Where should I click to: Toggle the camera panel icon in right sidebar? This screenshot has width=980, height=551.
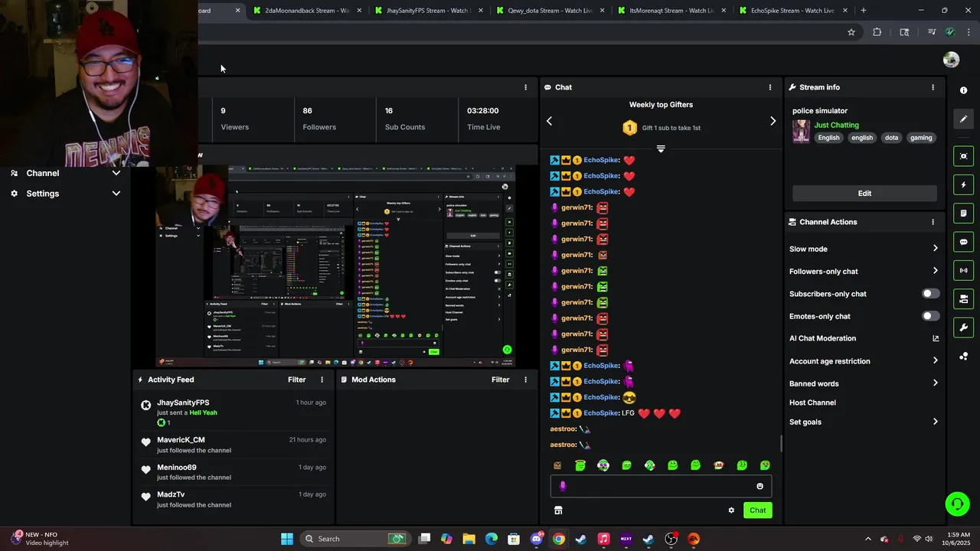point(963,298)
